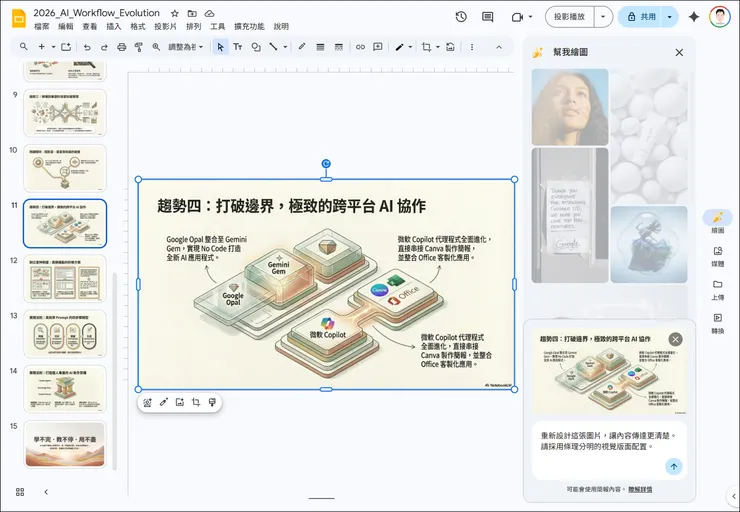Insert a link with chain icon
740x512 pixels.
[361, 47]
